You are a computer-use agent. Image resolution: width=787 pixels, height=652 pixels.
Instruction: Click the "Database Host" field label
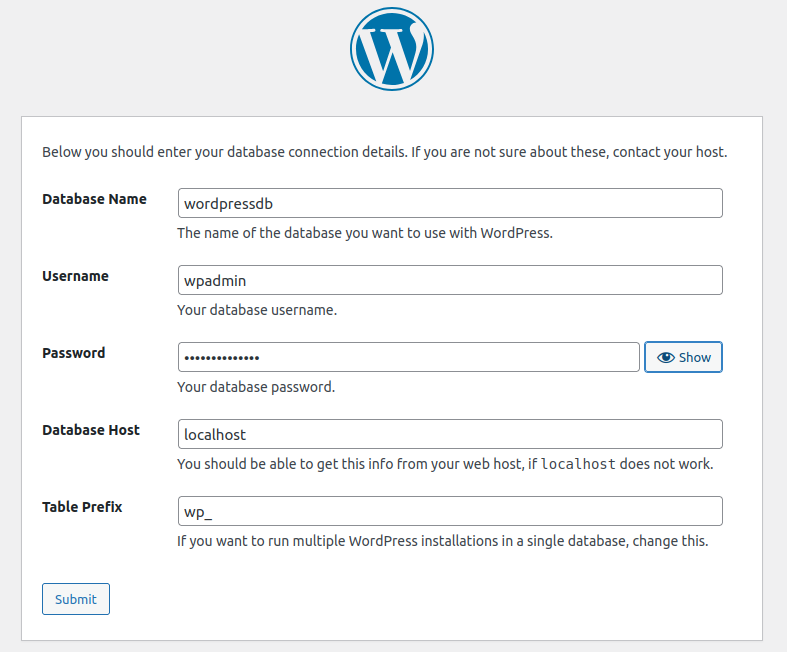coord(91,430)
